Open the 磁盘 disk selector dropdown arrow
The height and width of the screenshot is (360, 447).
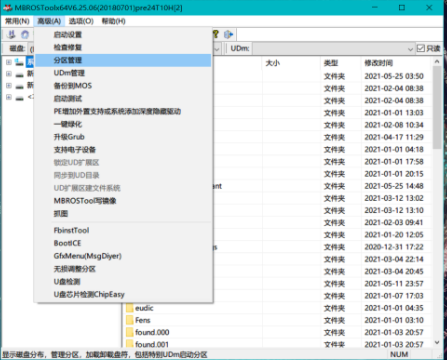(216, 49)
